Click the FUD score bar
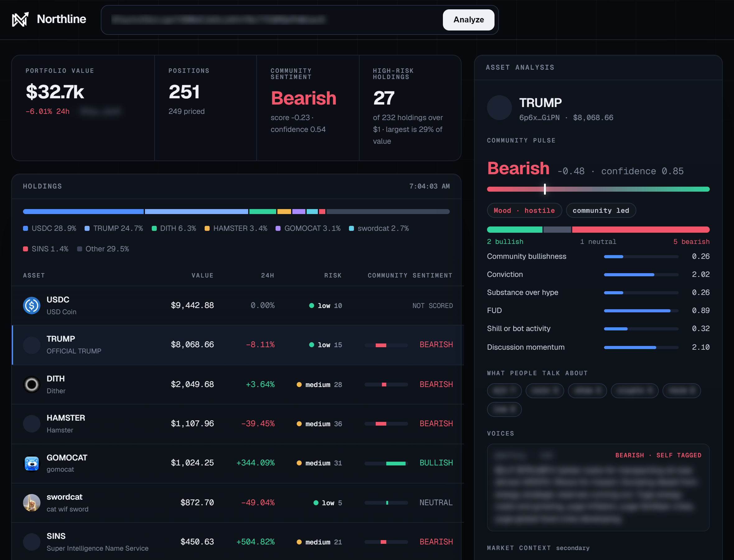734x560 pixels. pyautogui.click(x=641, y=311)
